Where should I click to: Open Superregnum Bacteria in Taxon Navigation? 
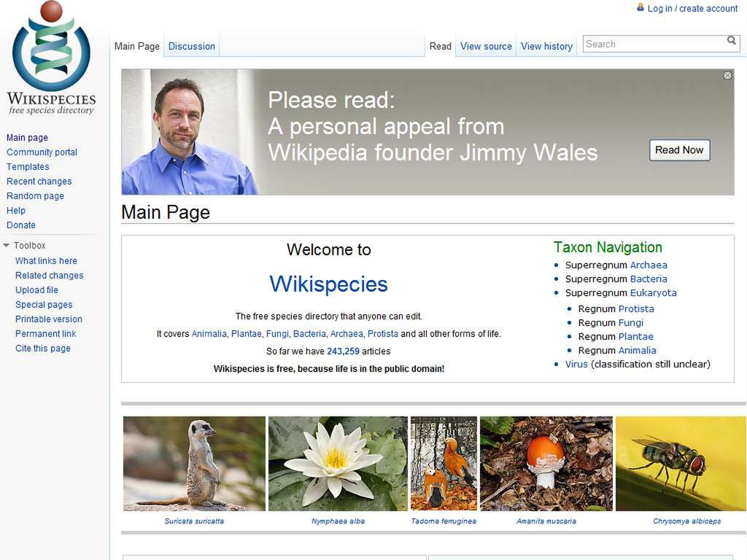649,279
